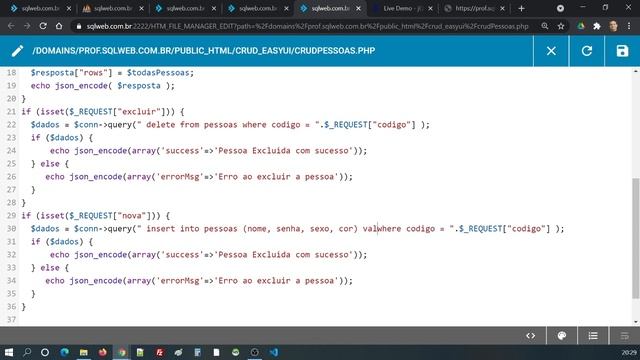The image size is (640, 360).
Task: Click the media control icon in Chrome title bar
Action: (560, 8)
